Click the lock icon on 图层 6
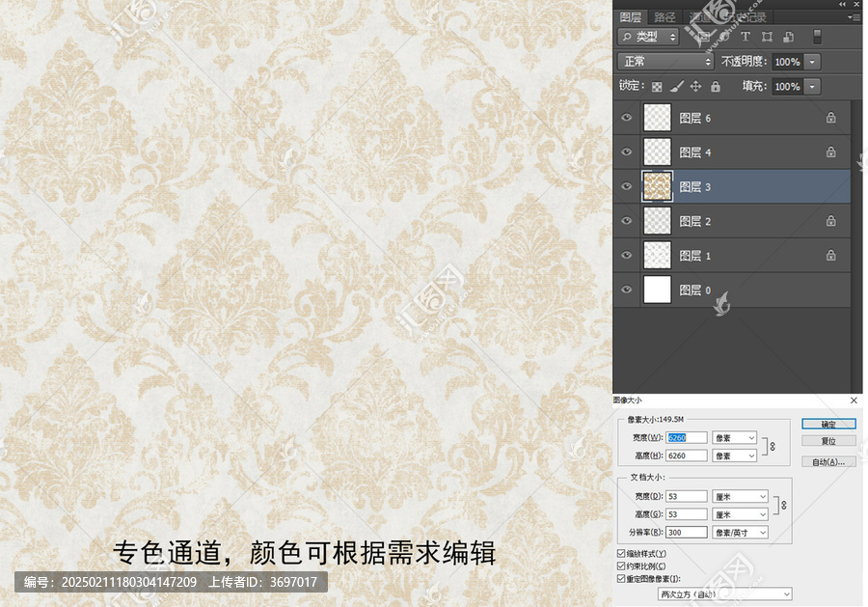This screenshot has width=868, height=607. 831,118
